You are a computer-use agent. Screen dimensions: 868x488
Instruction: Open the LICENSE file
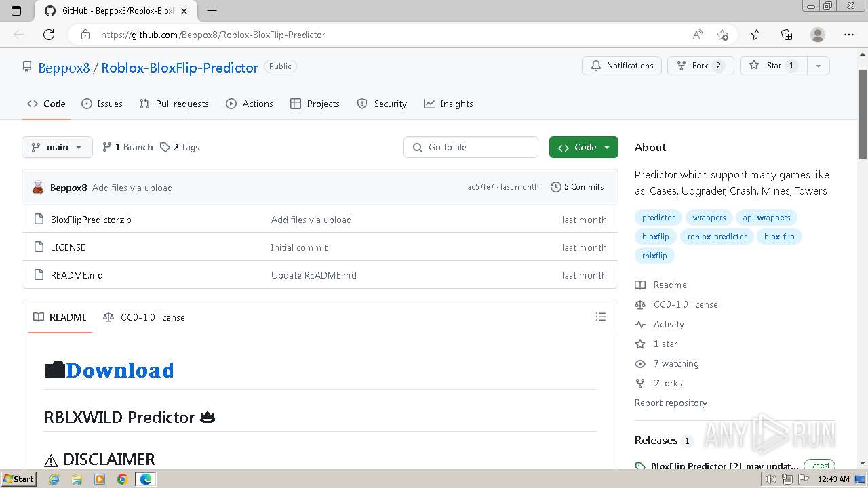click(68, 247)
